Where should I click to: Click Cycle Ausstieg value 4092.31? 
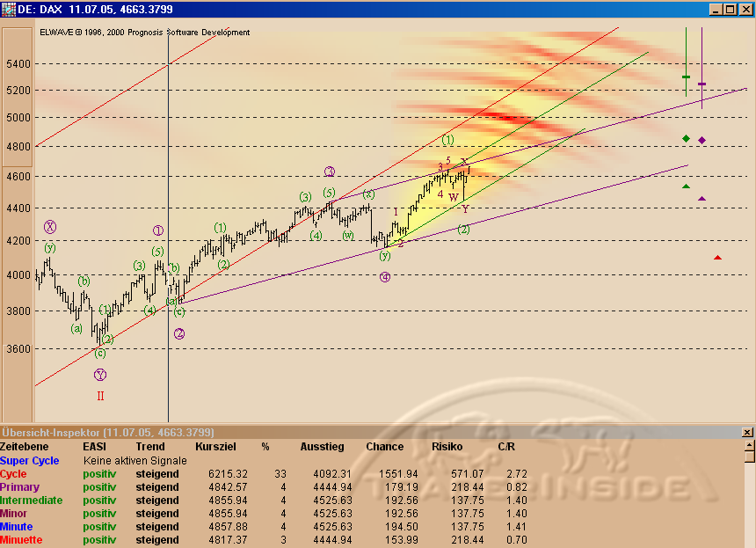click(332, 474)
